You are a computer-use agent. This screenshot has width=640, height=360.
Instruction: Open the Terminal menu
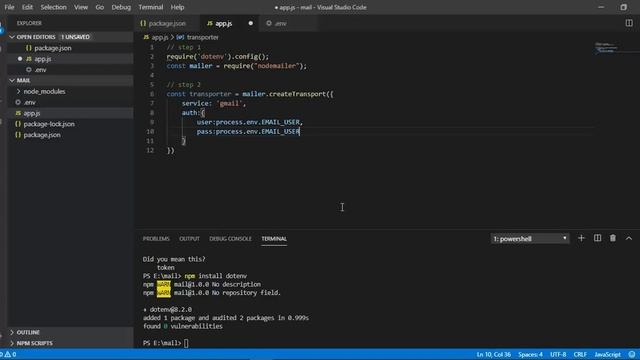click(x=151, y=7)
